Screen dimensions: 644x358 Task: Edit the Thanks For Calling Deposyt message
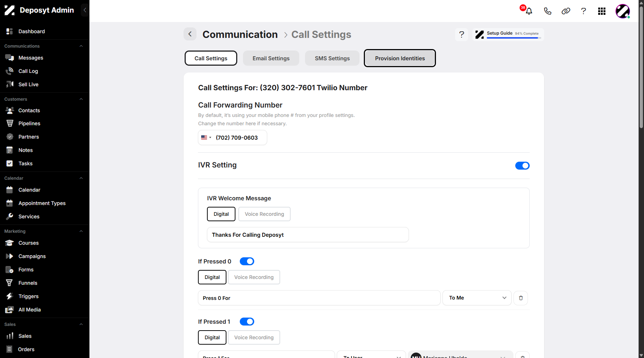pos(308,235)
